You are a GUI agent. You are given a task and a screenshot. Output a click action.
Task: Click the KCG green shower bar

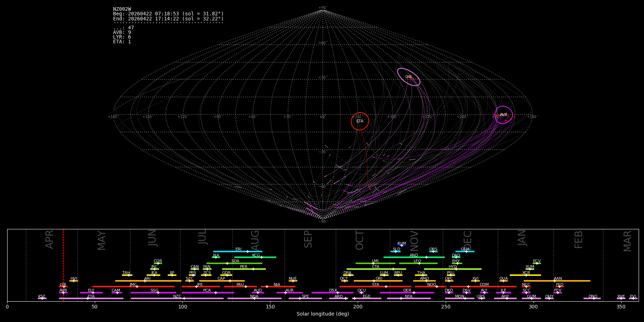255,257
